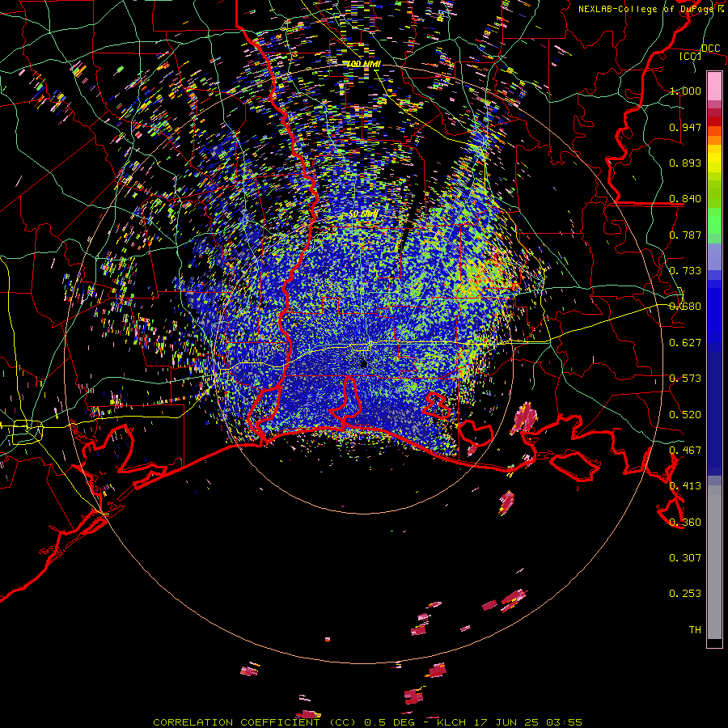
Task: Click the [CC] label above the color bar
Action: point(690,56)
